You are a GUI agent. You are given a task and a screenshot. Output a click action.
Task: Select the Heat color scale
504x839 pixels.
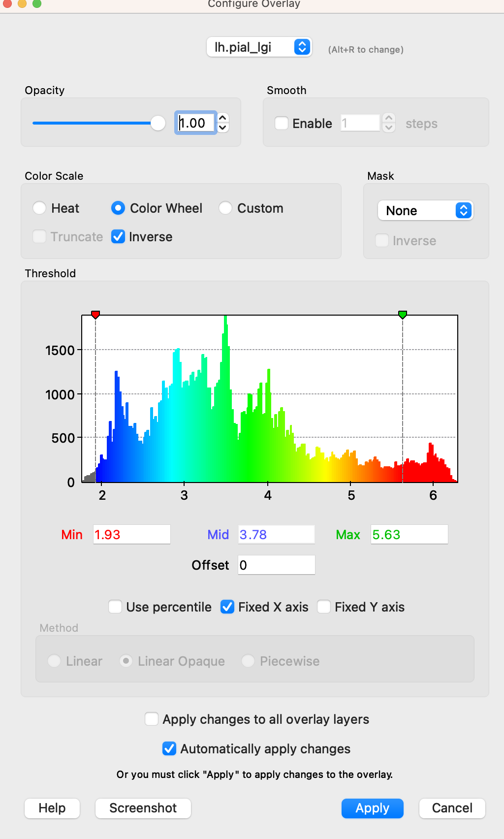click(x=39, y=208)
